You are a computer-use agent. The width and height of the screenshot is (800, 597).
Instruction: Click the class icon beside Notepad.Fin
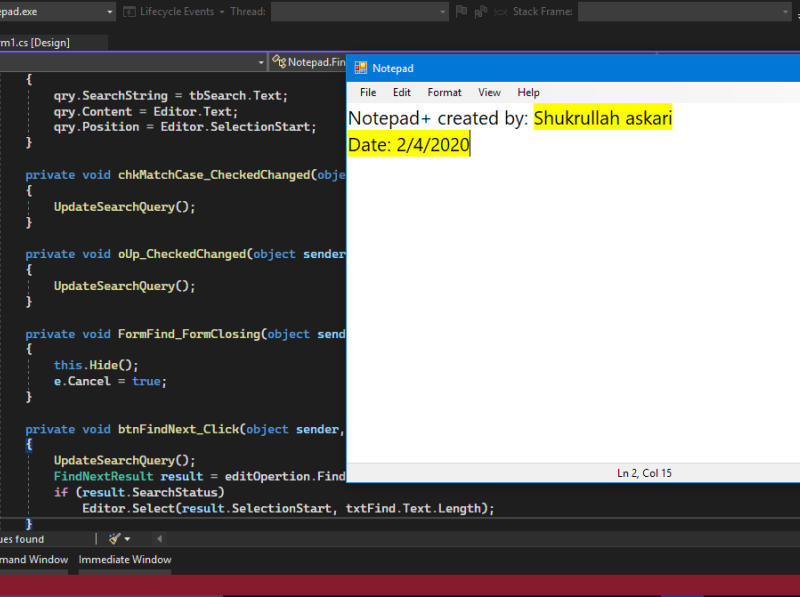click(x=279, y=62)
